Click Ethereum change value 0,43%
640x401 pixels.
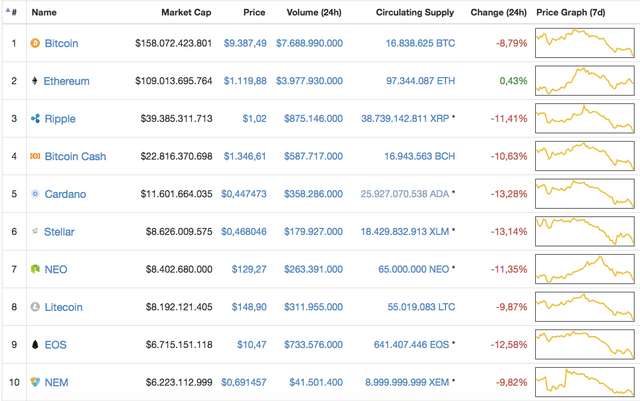[513, 81]
